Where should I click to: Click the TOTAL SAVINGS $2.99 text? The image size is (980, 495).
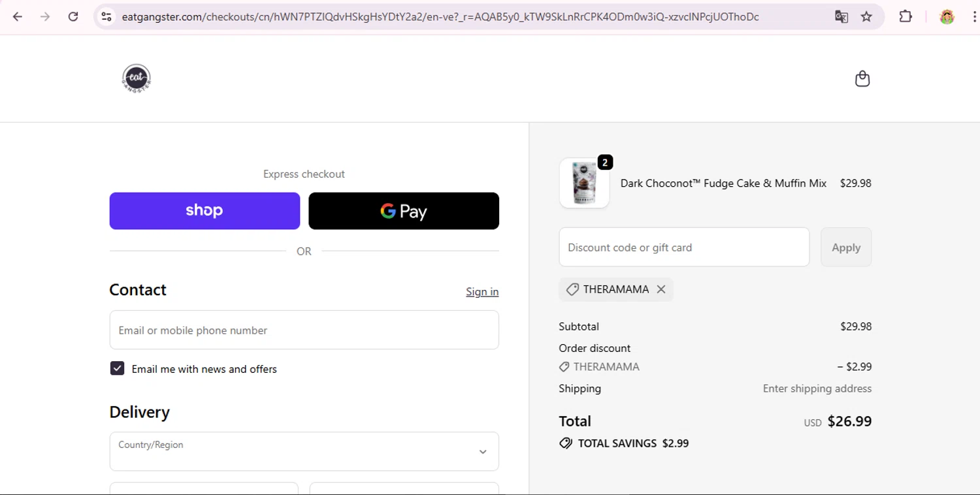click(633, 443)
